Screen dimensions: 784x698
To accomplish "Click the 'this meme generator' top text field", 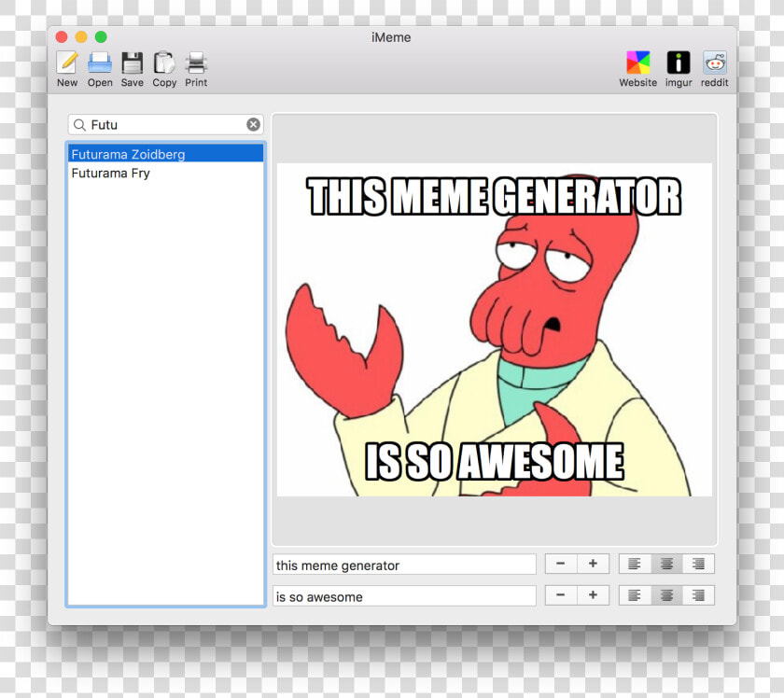I will tap(404, 565).
